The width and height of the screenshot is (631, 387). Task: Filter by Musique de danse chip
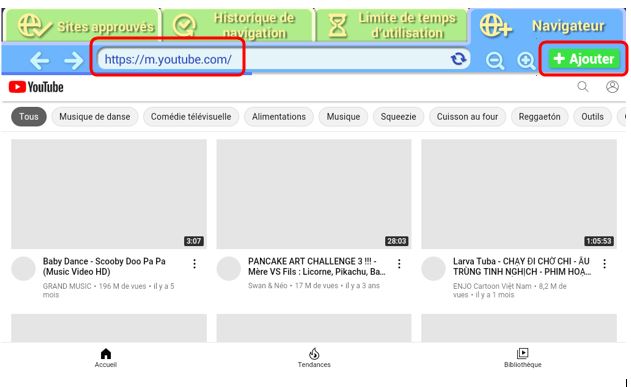tap(95, 117)
